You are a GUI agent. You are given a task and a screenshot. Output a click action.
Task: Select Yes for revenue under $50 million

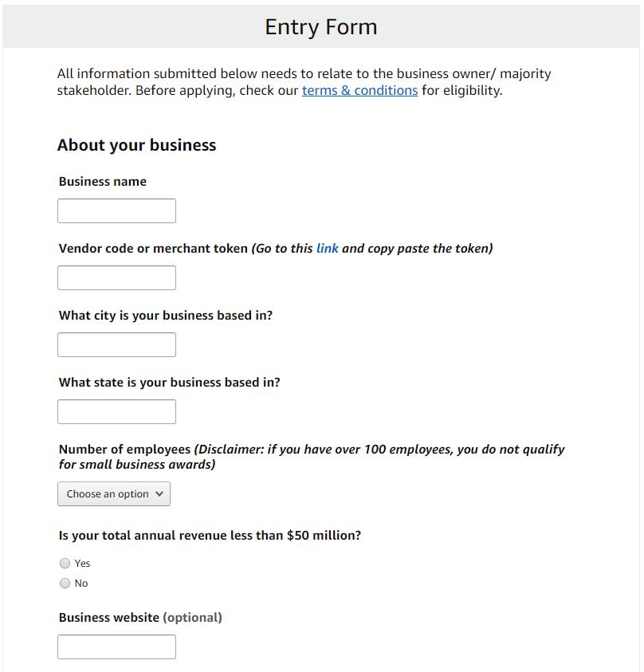tap(65, 564)
